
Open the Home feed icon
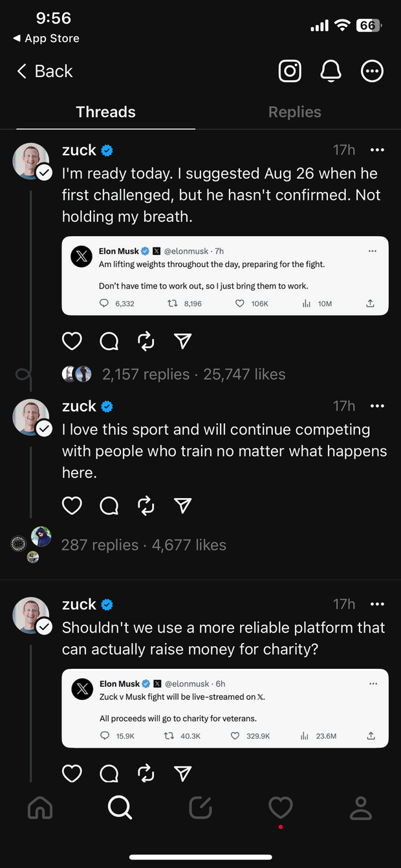coord(40,807)
